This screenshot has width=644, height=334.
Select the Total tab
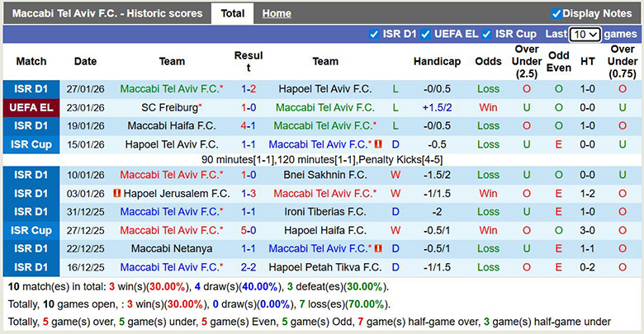(x=232, y=13)
